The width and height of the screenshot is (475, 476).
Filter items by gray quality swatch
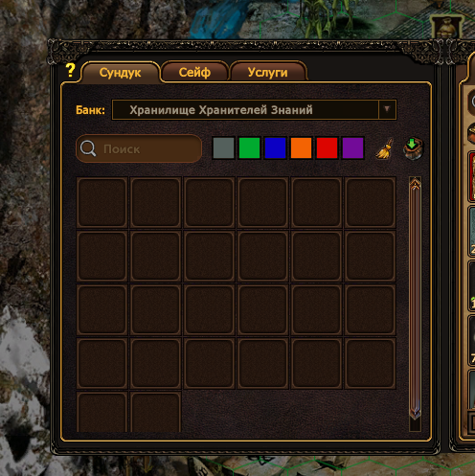pyautogui.click(x=223, y=147)
